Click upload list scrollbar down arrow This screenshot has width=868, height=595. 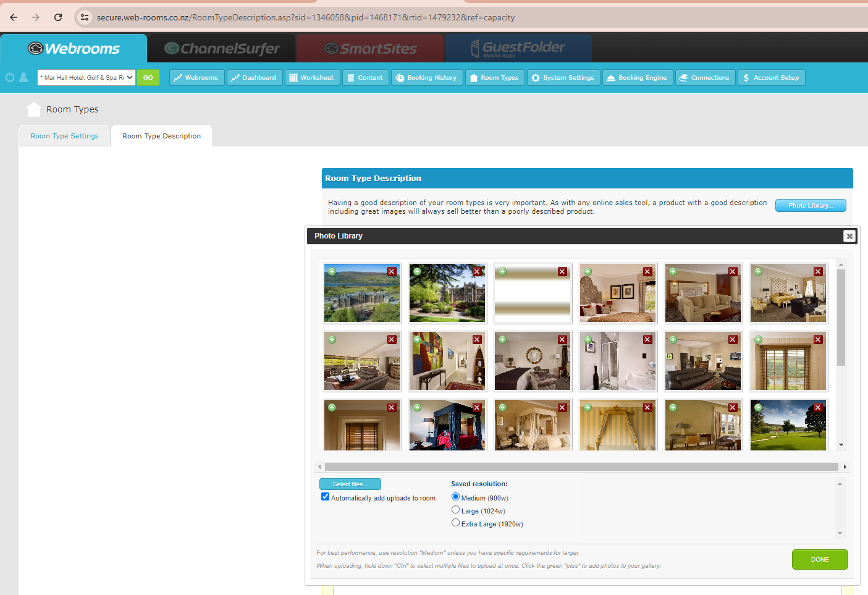point(840,533)
